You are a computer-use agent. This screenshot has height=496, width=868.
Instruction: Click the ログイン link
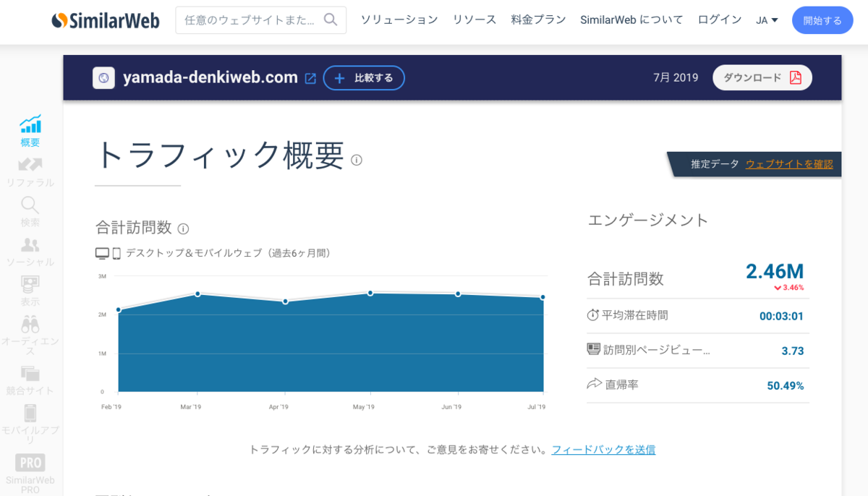tap(720, 20)
